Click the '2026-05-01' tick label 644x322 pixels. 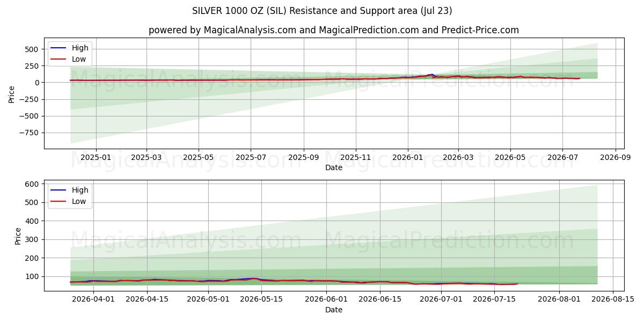(x=208, y=300)
